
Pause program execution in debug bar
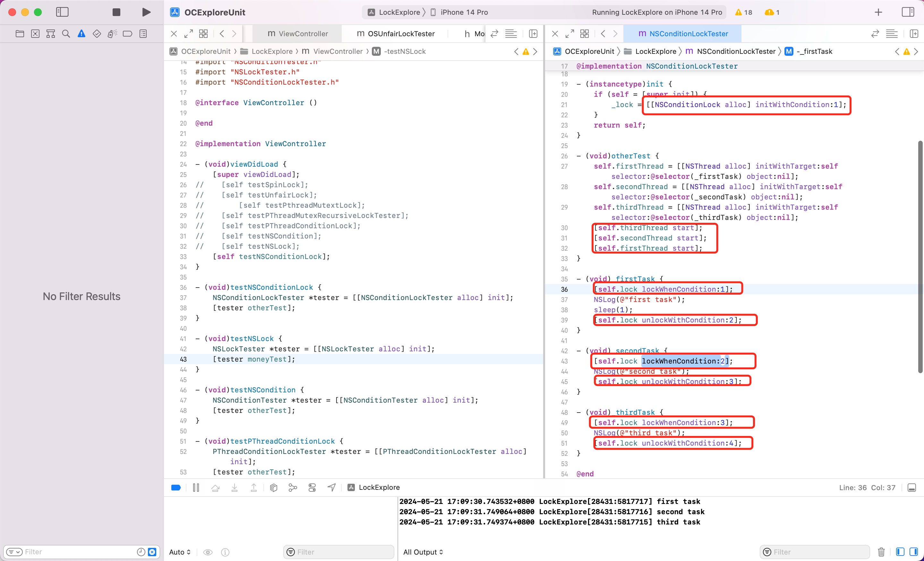(196, 487)
